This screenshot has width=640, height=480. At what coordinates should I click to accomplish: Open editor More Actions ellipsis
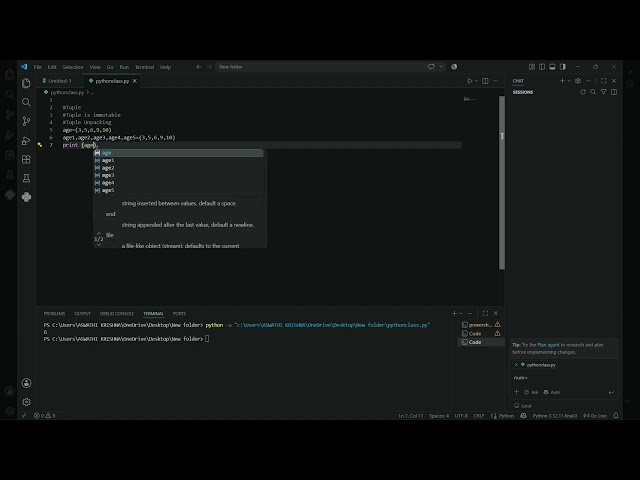tap(496, 81)
